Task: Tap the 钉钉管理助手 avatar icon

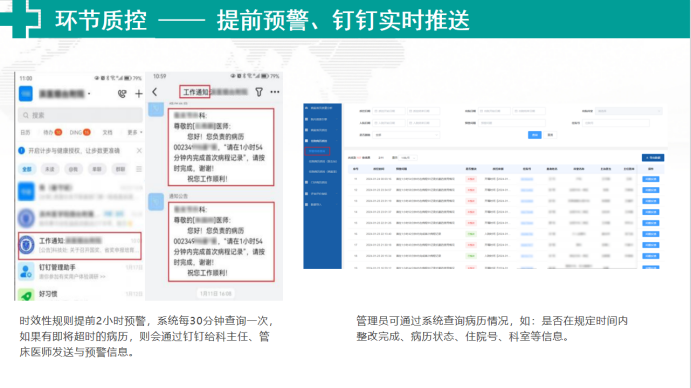Action: (x=26, y=272)
